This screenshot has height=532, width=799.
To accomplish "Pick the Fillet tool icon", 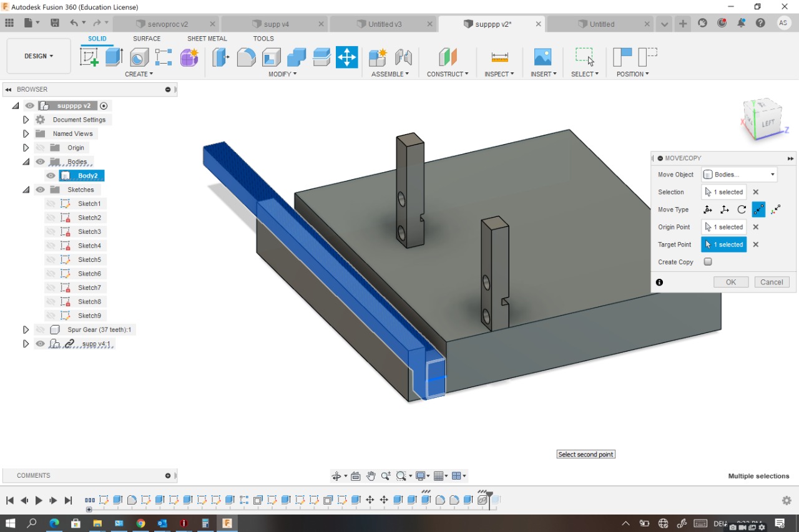I will click(x=246, y=57).
